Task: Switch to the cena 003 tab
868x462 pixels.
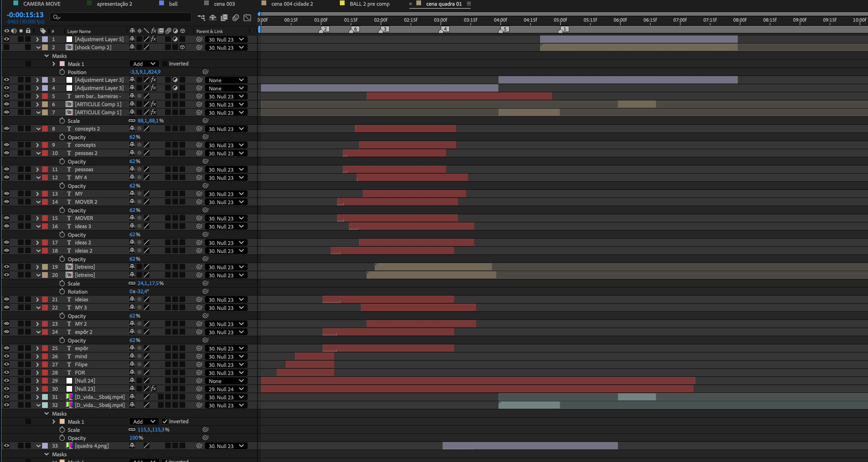Action: click(x=224, y=4)
